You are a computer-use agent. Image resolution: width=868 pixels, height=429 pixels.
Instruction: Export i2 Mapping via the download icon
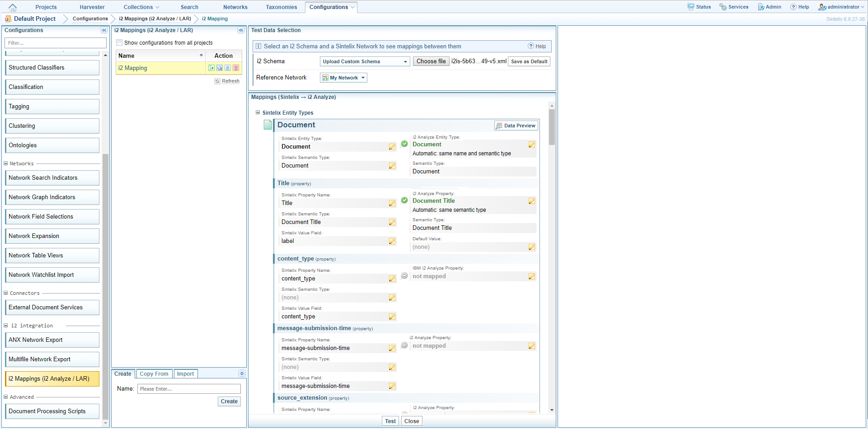click(x=228, y=68)
